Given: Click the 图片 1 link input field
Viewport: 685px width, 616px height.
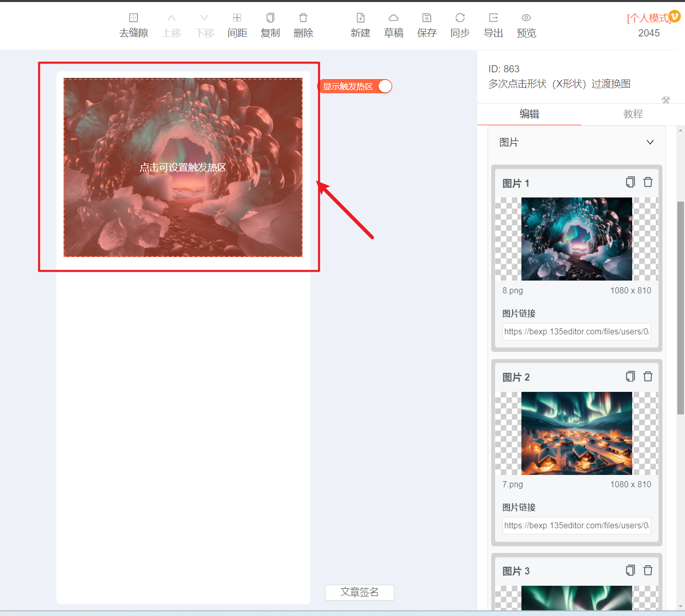Looking at the screenshot, I should [x=577, y=331].
